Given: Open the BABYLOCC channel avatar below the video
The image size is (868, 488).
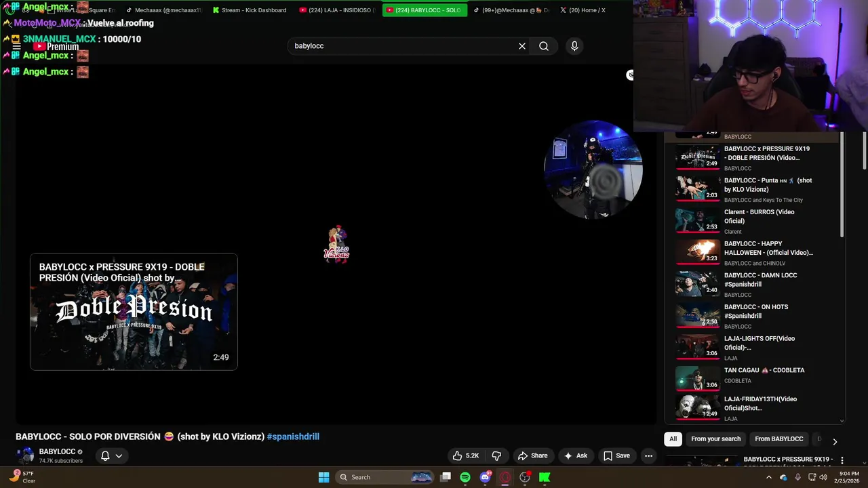Looking at the screenshot, I should coord(25,455).
